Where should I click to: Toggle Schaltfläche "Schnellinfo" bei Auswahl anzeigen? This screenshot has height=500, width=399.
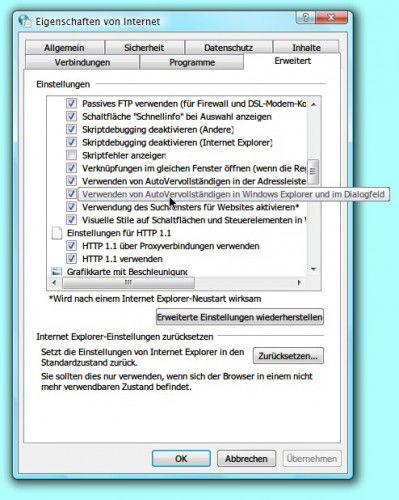(71, 116)
